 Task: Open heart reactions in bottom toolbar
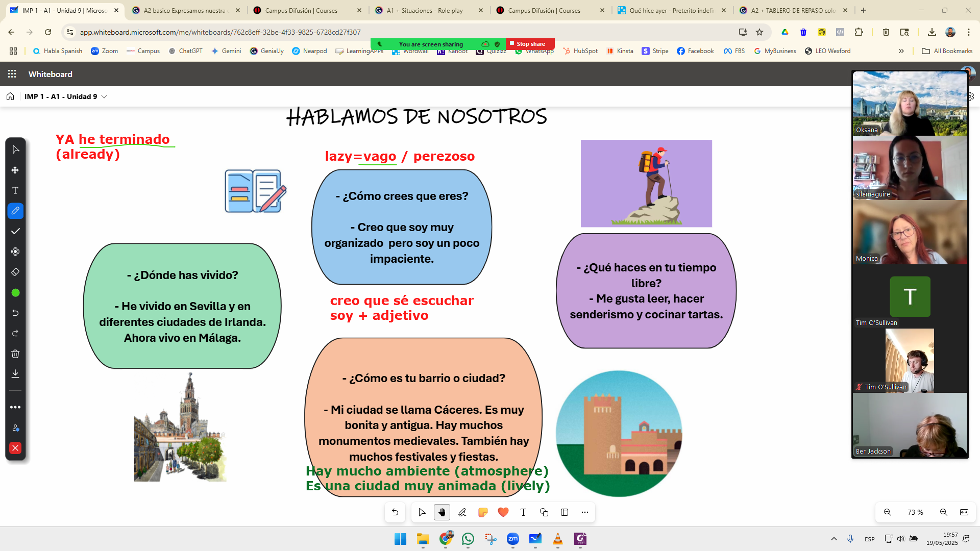click(x=503, y=512)
